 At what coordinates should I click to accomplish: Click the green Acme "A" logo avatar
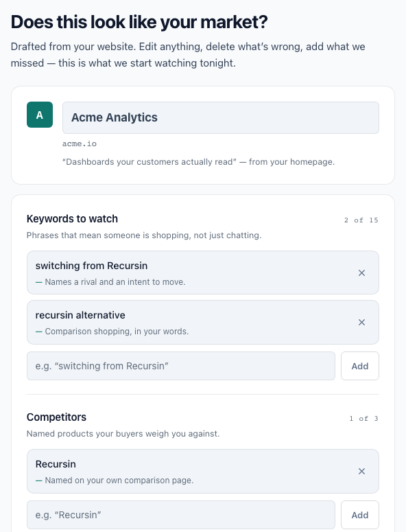[x=40, y=115]
